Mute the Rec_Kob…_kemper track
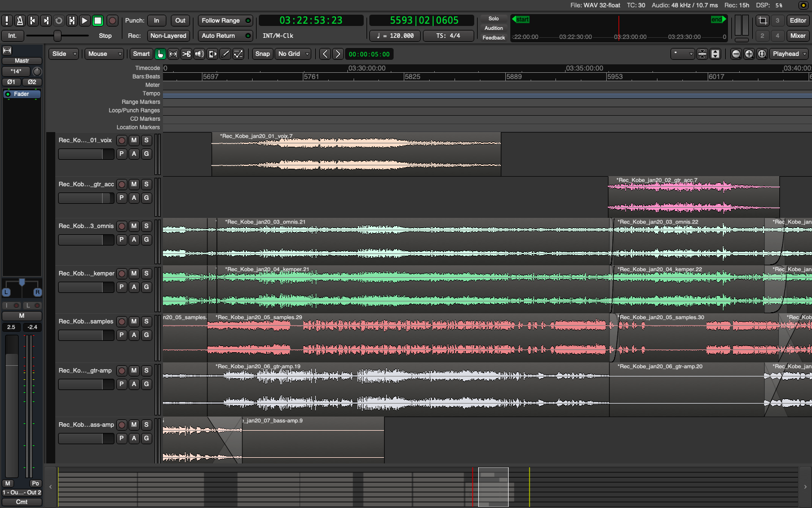Screen dimensions: 812x508 (x=134, y=274)
